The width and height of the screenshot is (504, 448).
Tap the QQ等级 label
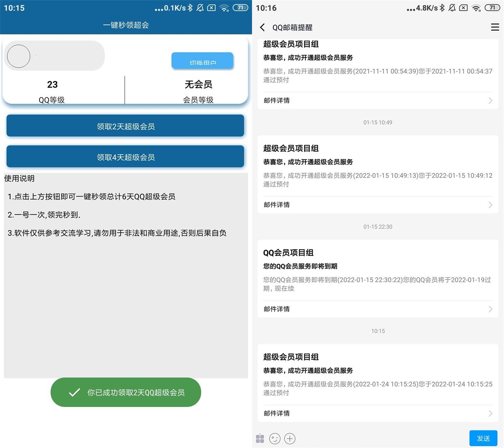pyautogui.click(x=52, y=100)
